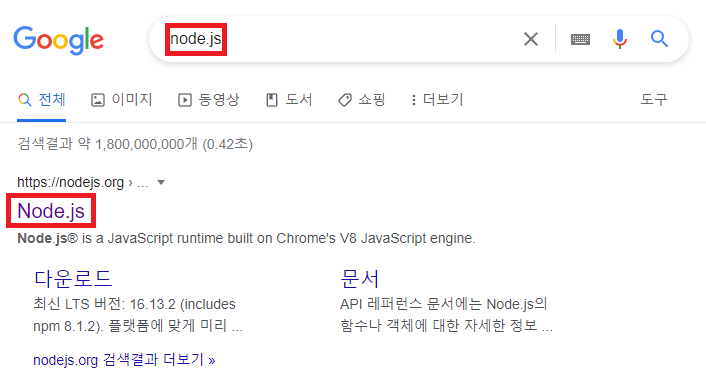Expand the dropdown arrow beside nodejs.org URL
The width and height of the screenshot is (706, 392).
pyautogui.click(x=161, y=182)
